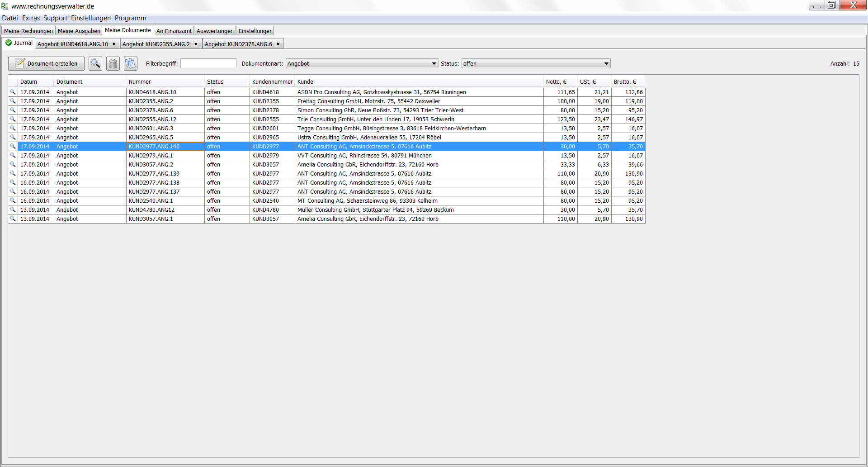
Task: Close the Angebot KUND2378.ANG.6 tab
Action: [278, 44]
